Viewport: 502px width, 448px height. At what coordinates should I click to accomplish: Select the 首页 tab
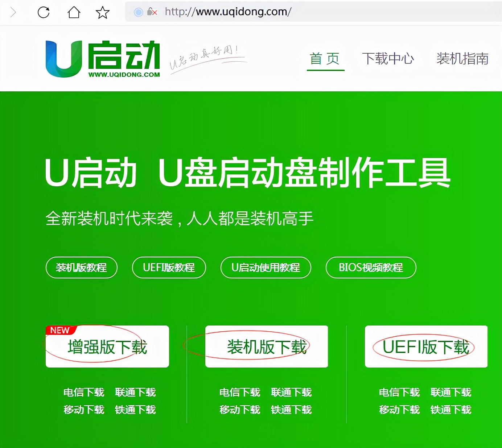coord(325,58)
